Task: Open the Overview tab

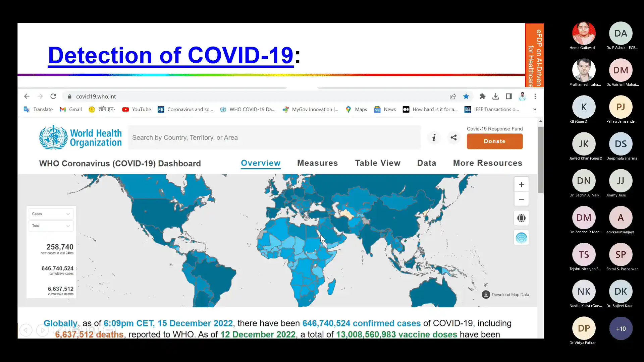Action: tap(261, 163)
